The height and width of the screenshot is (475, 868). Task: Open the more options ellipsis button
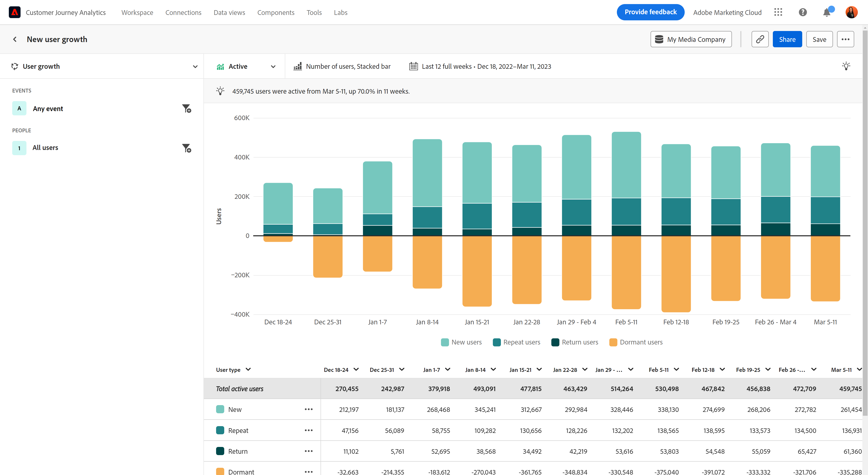coord(845,39)
